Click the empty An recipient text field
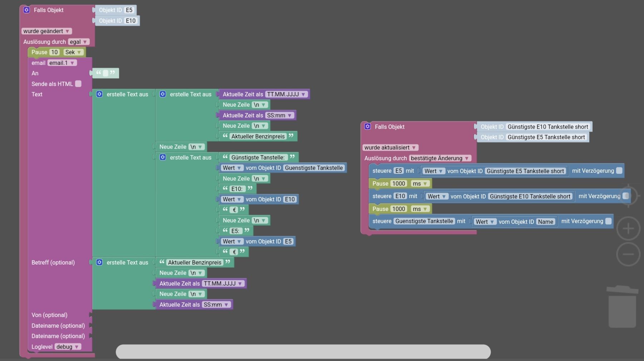 [x=105, y=73]
